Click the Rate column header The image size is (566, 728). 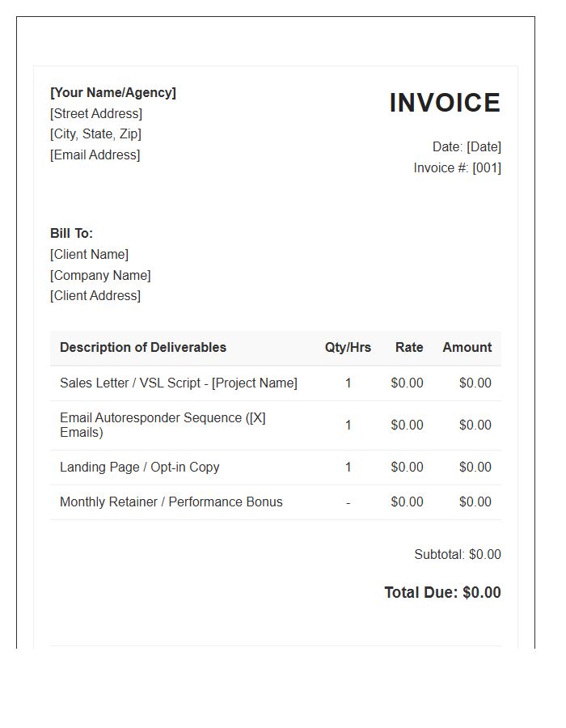point(409,348)
